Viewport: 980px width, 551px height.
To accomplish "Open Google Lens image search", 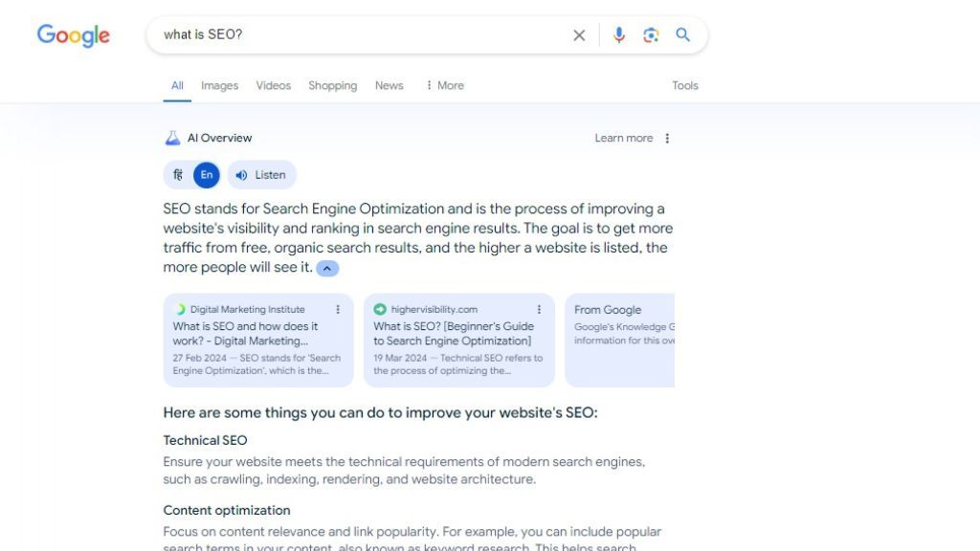I will point(651,35).
